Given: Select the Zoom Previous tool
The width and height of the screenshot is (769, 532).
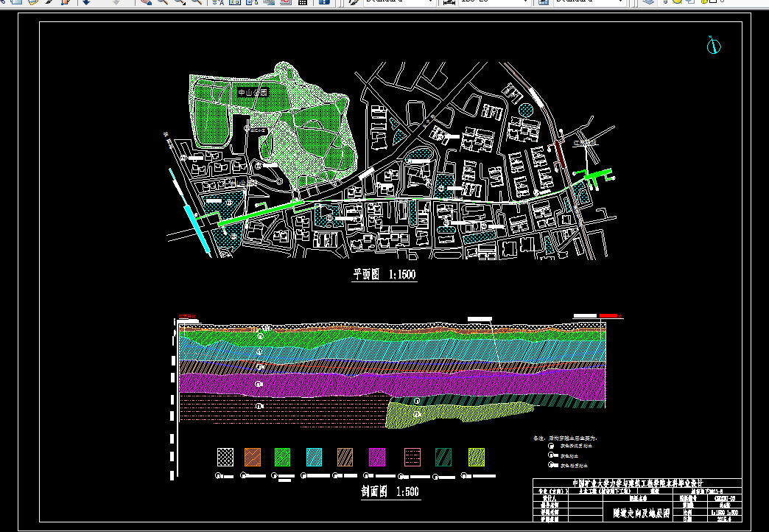Looking at the screenshot, I should (x=197, y=1).
